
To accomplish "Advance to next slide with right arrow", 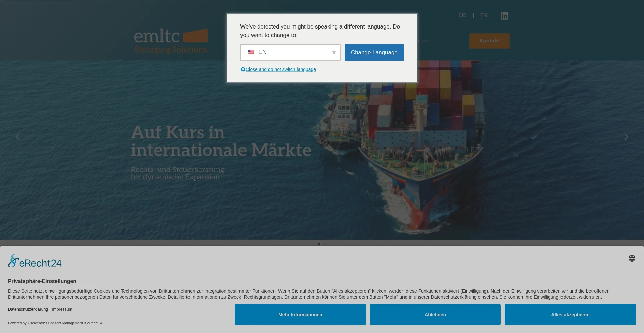I will (x=626, y=137).
